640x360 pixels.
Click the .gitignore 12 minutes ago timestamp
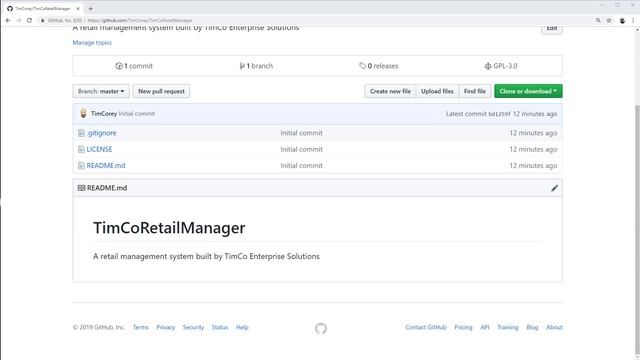[x=533, y=133]
